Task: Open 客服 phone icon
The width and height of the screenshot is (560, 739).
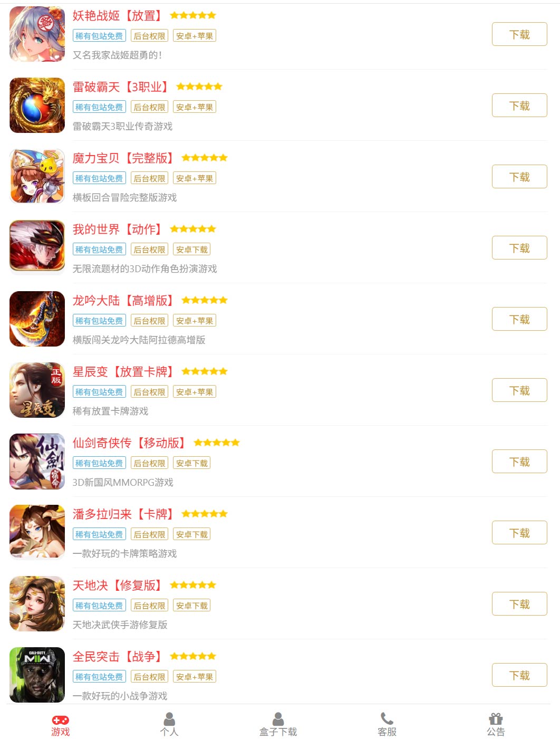Action: 387,719
